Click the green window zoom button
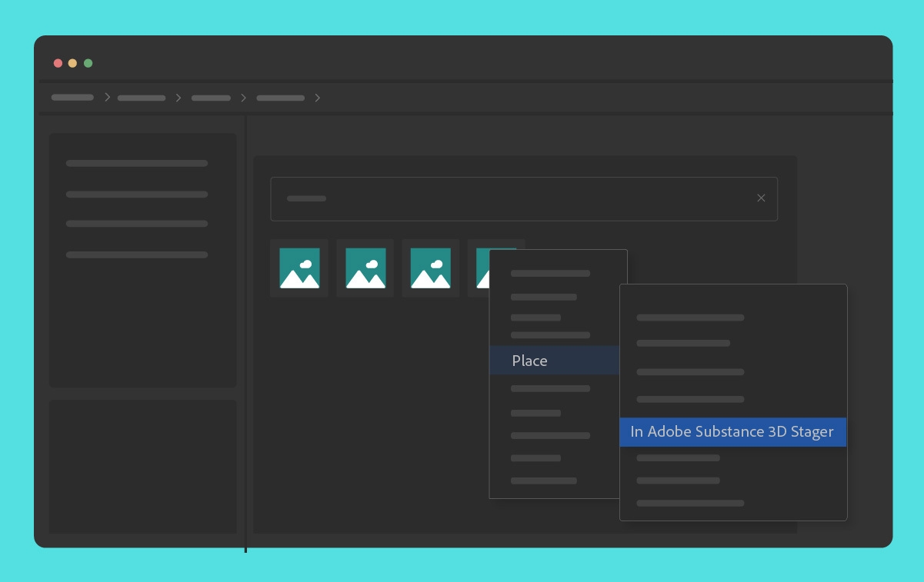 [x=88, y=63]
